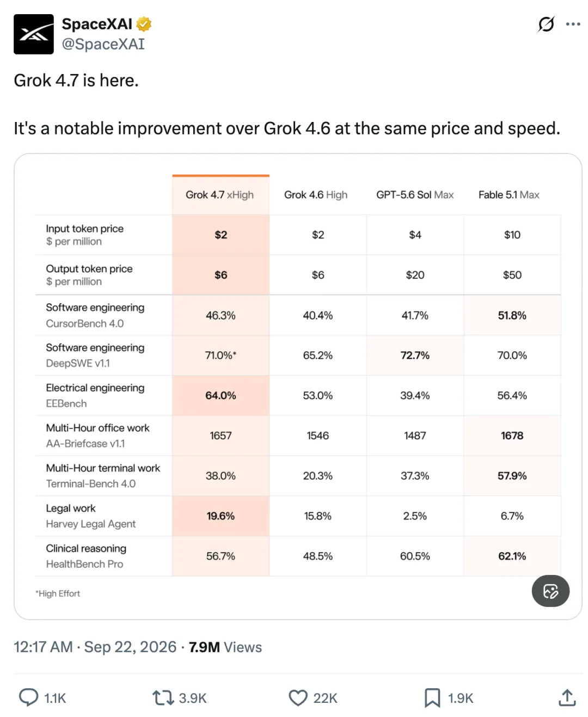
Task: Repost this tweet with the arrows icon
Action: pyautogui.click(x=163, y=697)
